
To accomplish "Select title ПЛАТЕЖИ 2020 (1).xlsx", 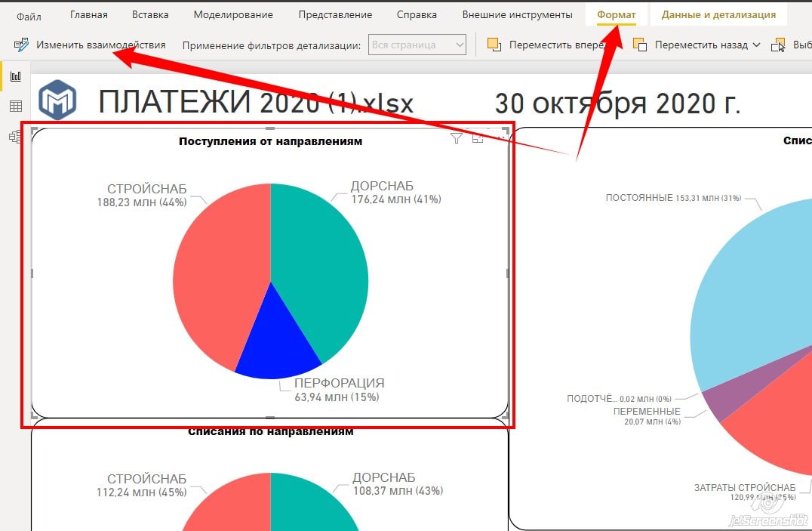I will (256, 102).
